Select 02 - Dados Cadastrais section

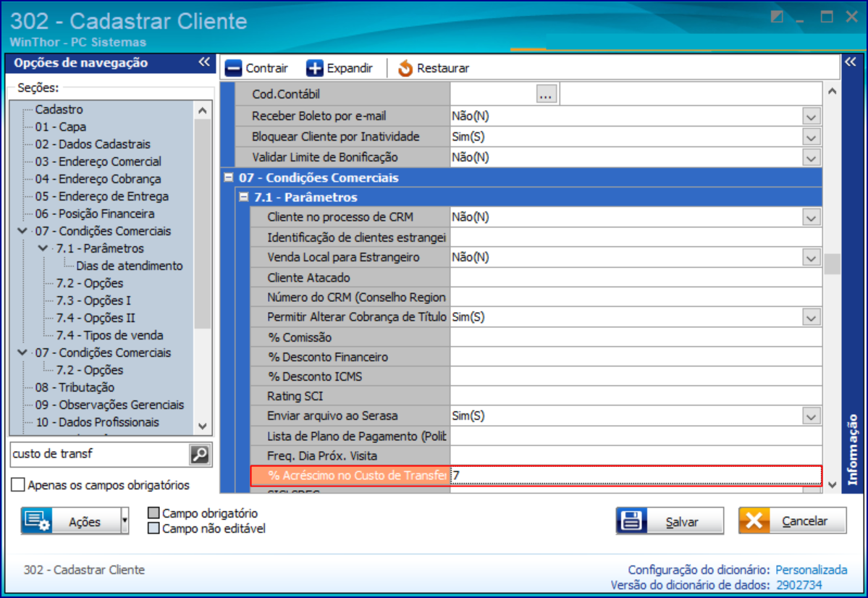coord(93,145)
